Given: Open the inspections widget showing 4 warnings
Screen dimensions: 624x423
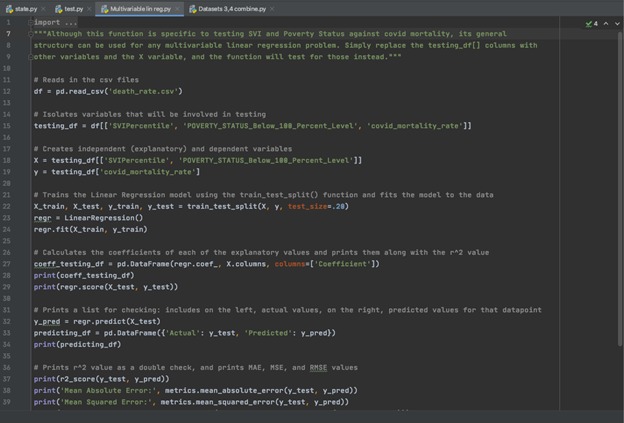Looking at the screenshot, I should click(x=592, y=24).
